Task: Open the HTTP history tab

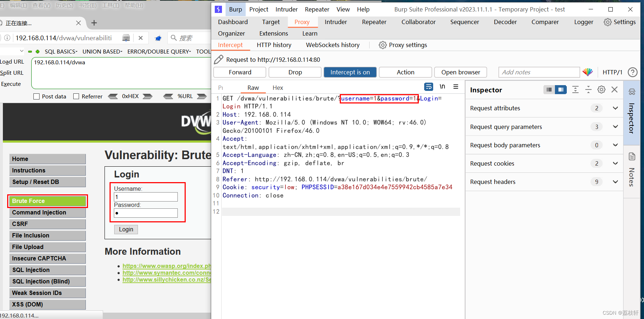Action: tap(274, 45)
